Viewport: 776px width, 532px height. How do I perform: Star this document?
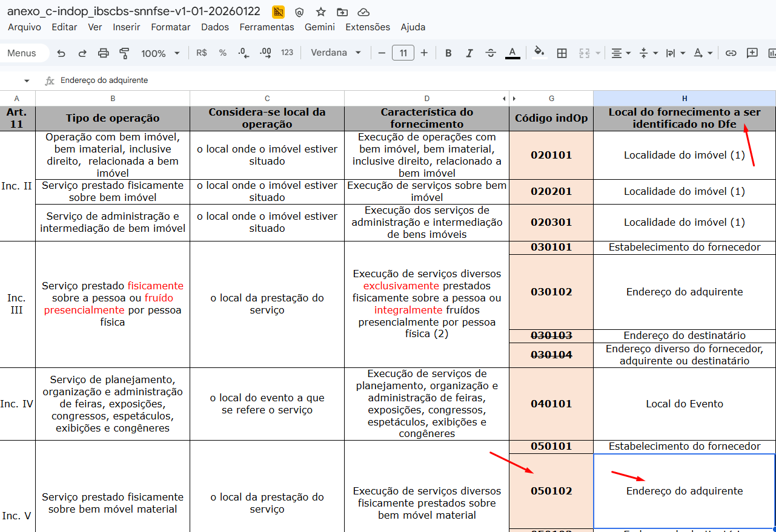point(321,12)
